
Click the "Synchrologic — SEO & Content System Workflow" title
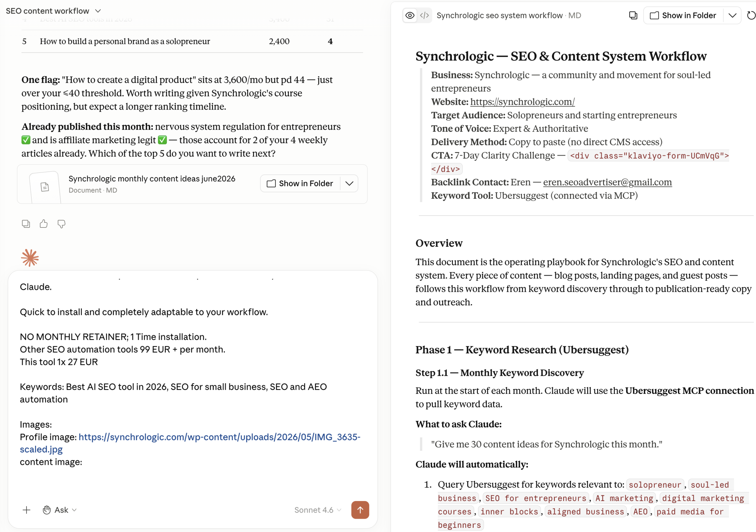pos(561,56)
